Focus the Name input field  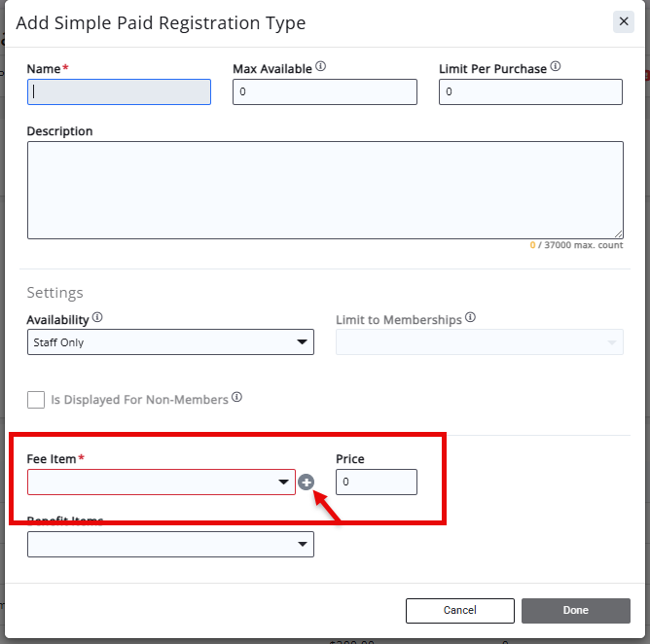[x=119, y=92]
